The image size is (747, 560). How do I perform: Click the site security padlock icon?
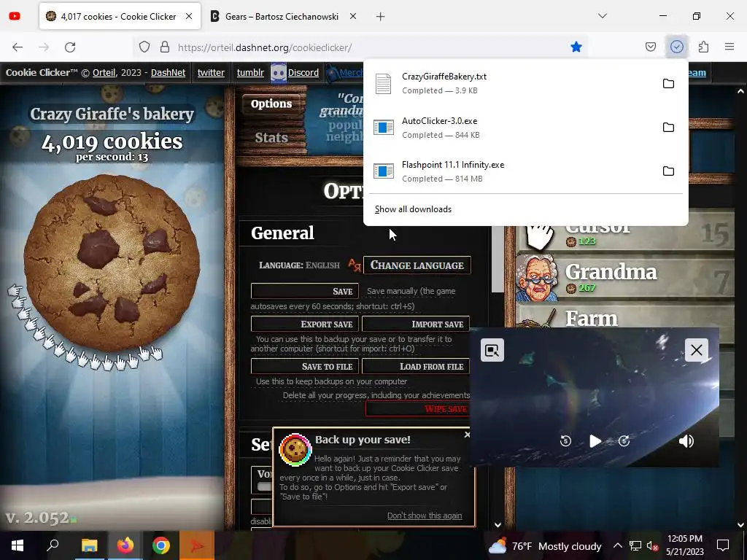pyautogui.click(x=165, y=47)
